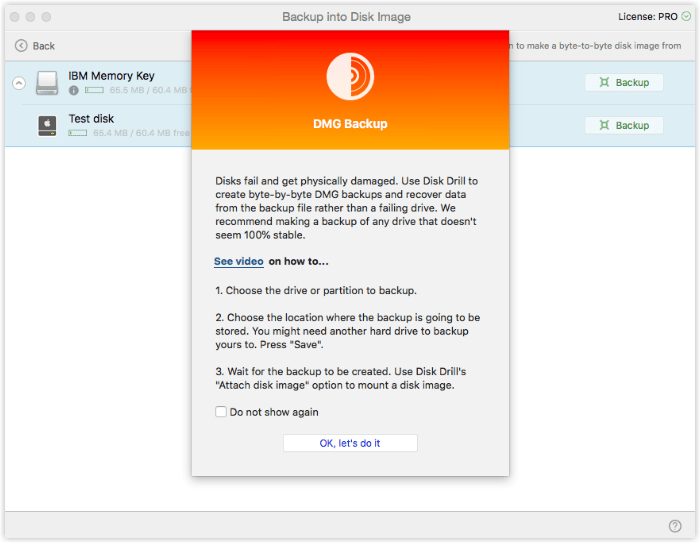Select the IBM Memory Key drive icon
The width and height of the screenshot is (700, 543).
[47, 83]
